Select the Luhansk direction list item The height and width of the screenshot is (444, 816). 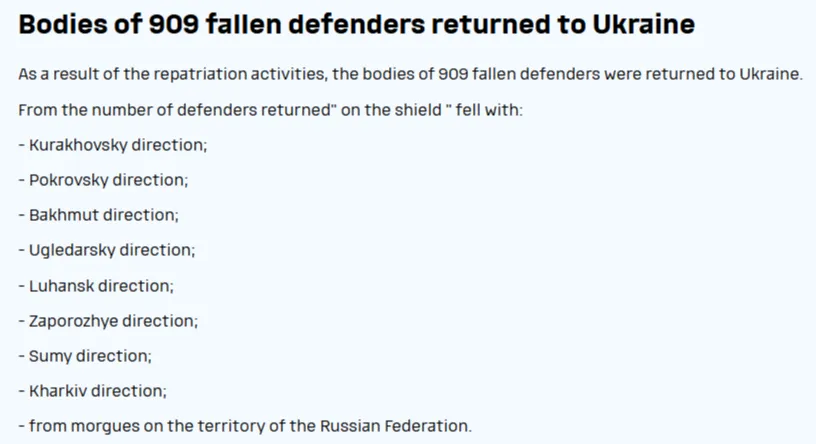tap(96, 286)
